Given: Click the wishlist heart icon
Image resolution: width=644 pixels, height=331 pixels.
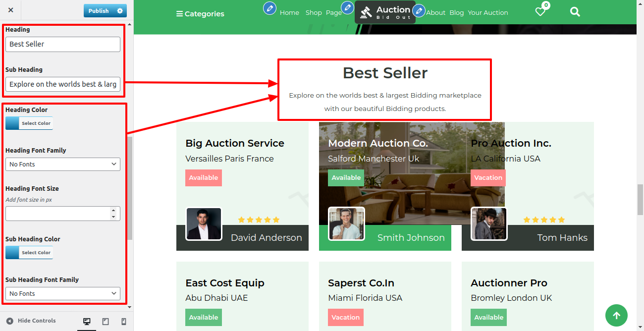Looking at the screenshot, I should coord(540,11).
